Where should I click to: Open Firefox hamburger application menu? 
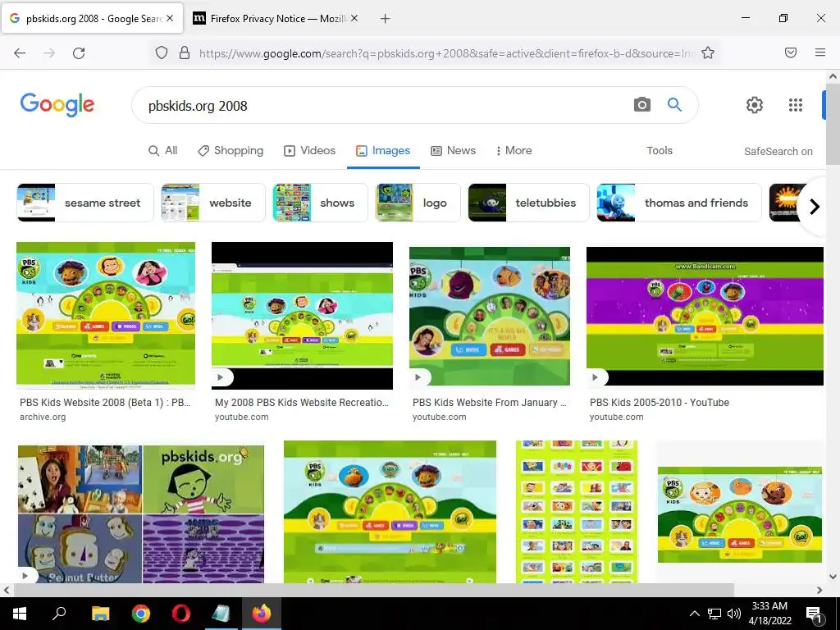pyautogui.click(x=819, y=52)
